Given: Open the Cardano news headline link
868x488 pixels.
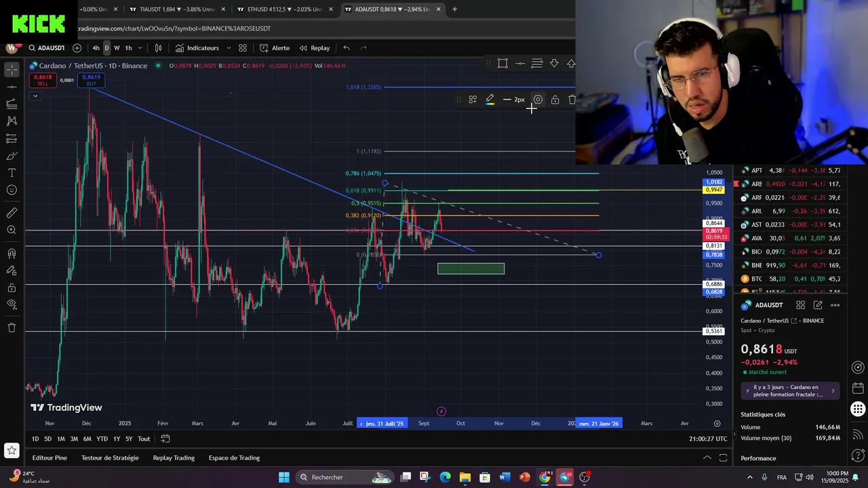Looking at the screenshot, I should point(791,391).
